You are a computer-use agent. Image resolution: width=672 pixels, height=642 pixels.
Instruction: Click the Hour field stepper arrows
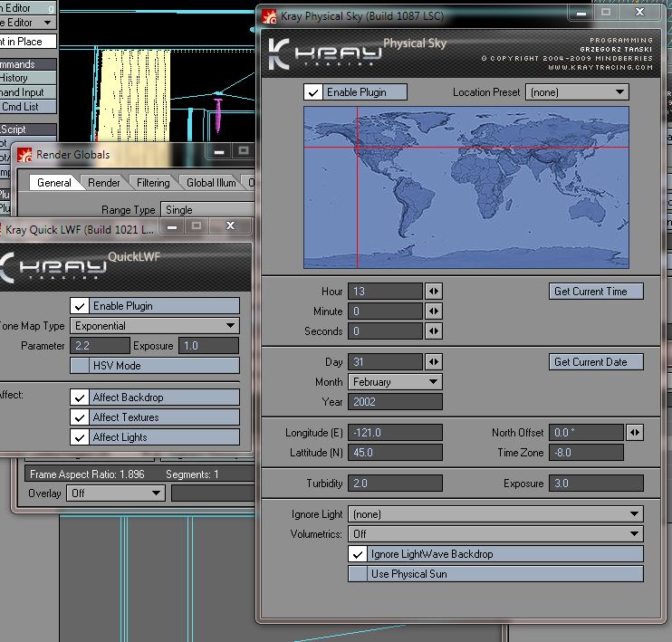coord(434,292)
